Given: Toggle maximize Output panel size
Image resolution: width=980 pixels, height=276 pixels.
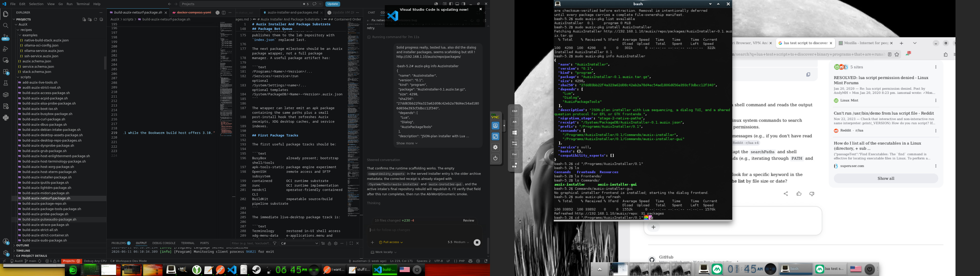Looking at the screenshot, I should pyautogui.click(x=351, y=243).
